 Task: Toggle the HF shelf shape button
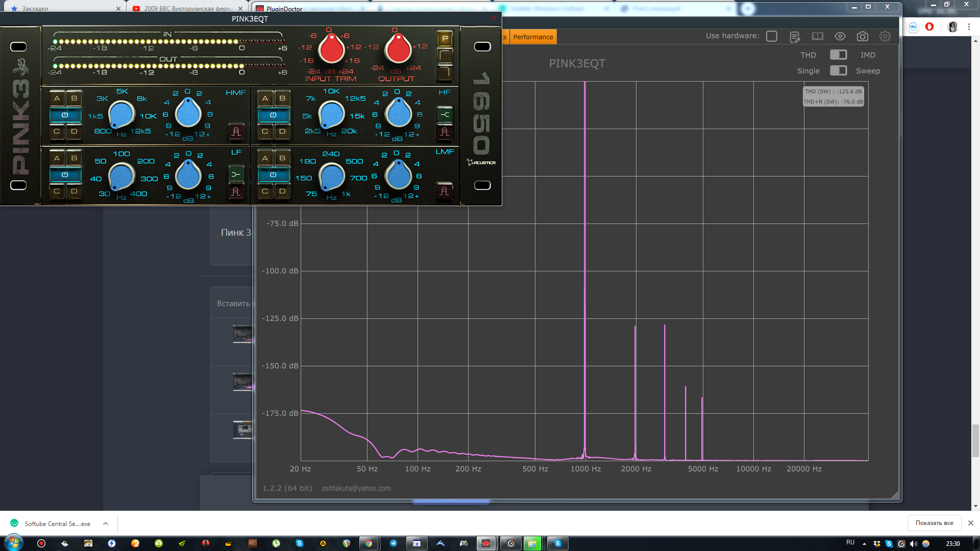(x=445, y=115)
